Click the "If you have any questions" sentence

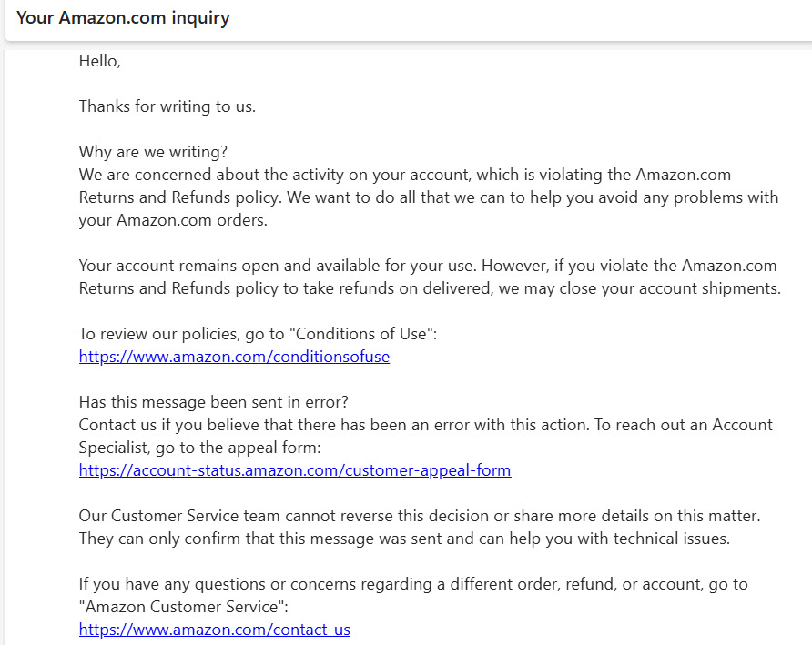413,584
